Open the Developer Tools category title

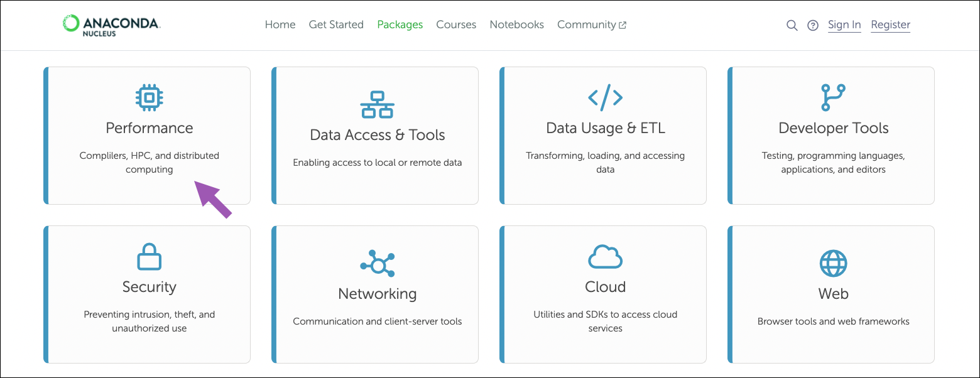coord(834,128)
